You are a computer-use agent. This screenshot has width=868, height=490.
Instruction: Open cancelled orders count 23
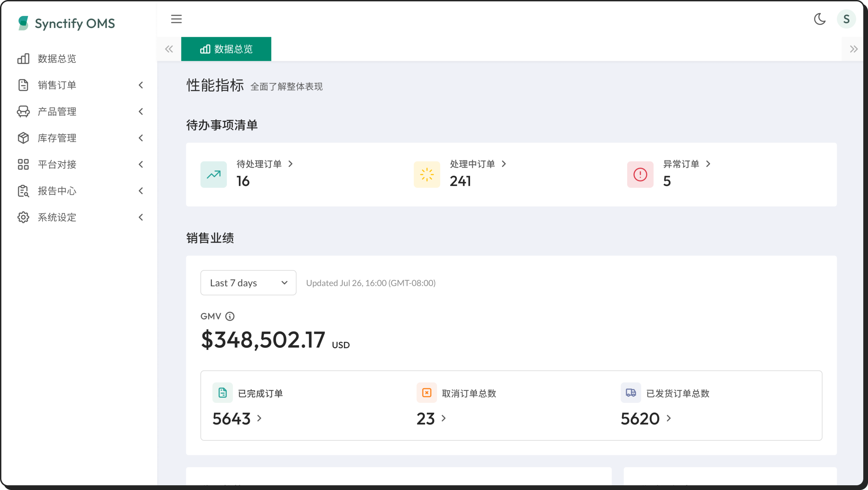click(426, 419)
